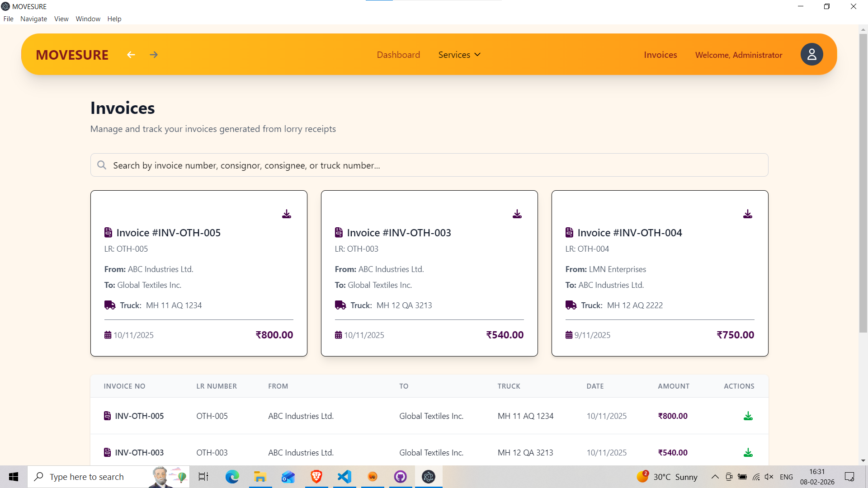Viewport: 868px width, 488px height.
Task: Download INV-OTH-003 using its table row action
Action: click(x=748, y=452)
